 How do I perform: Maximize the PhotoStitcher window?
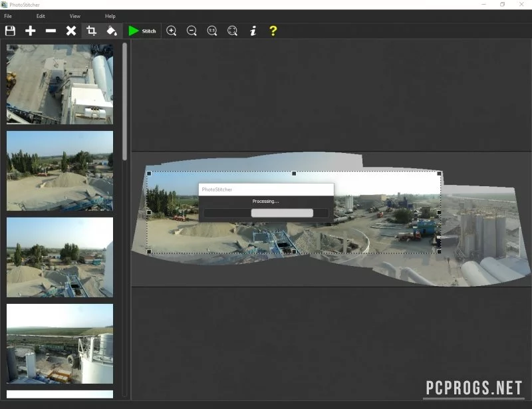[503, 5]
